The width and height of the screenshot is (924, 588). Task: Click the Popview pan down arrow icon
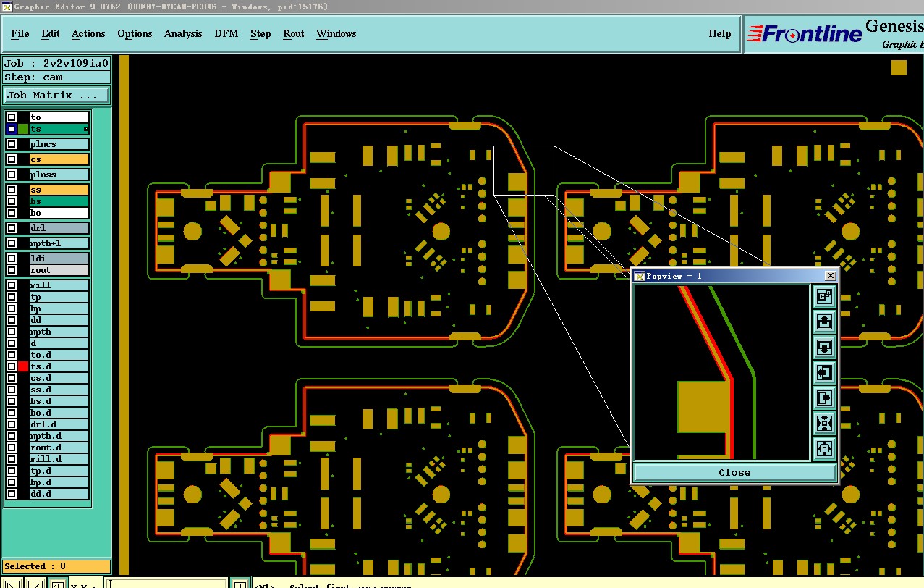point(824,347)
